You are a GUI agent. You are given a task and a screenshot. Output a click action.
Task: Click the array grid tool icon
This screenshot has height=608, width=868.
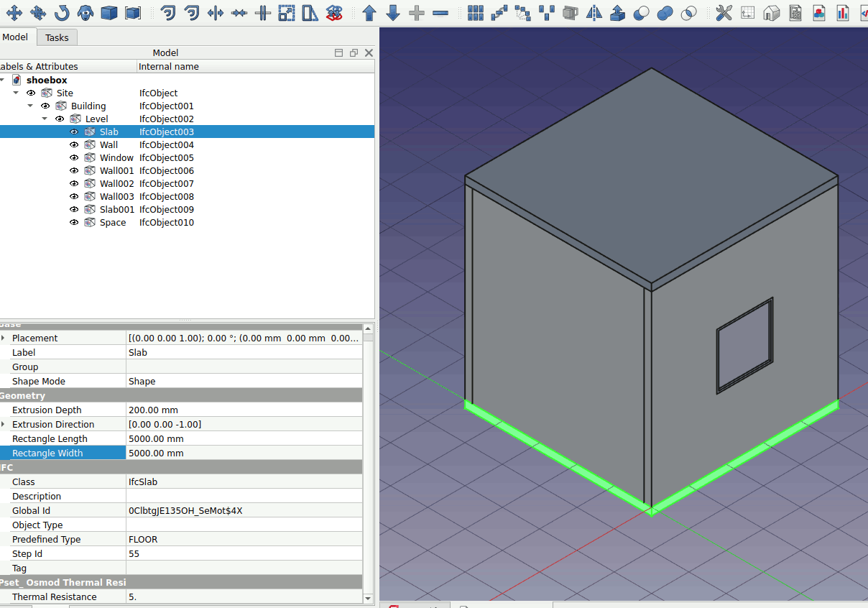[475, 12]
